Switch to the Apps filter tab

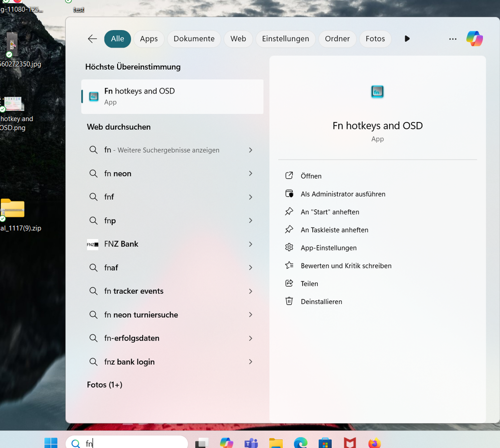(149, 39)
